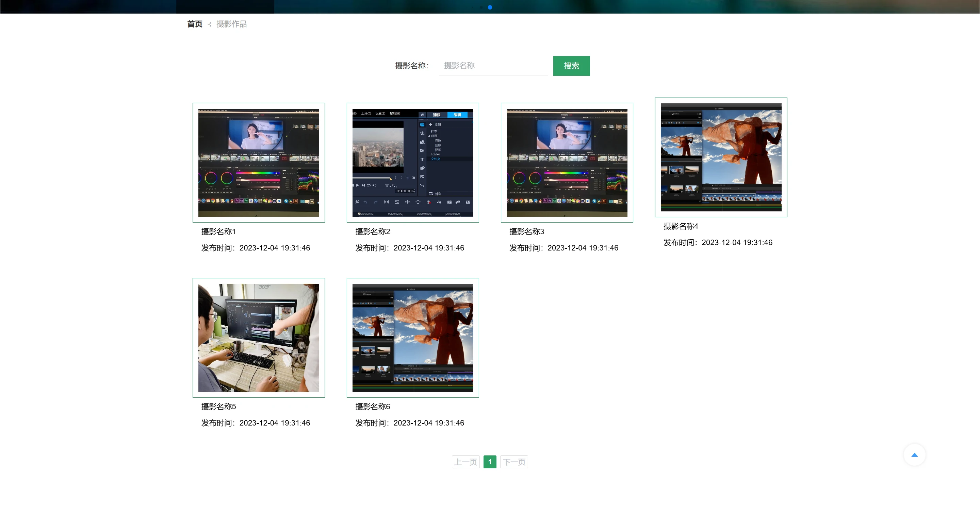
Task: Open the 摄影名称1 thumbnail image
Action: click(259, 163)
